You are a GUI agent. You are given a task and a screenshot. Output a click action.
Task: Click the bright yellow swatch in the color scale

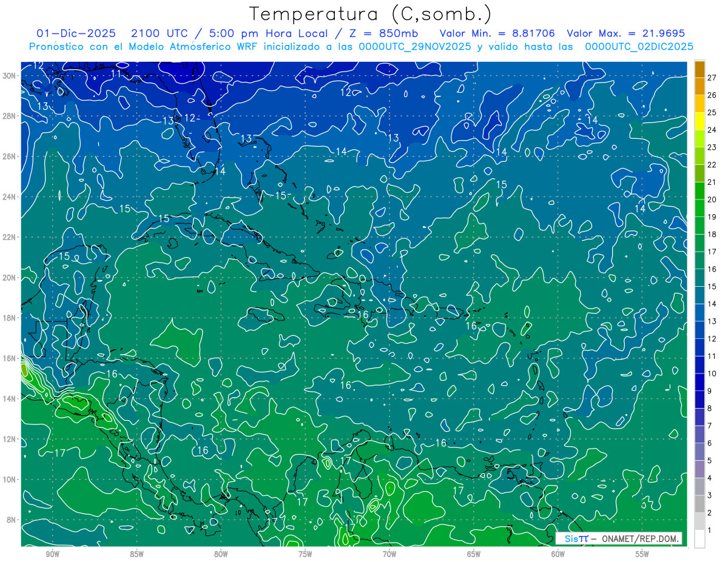(699, 121)
